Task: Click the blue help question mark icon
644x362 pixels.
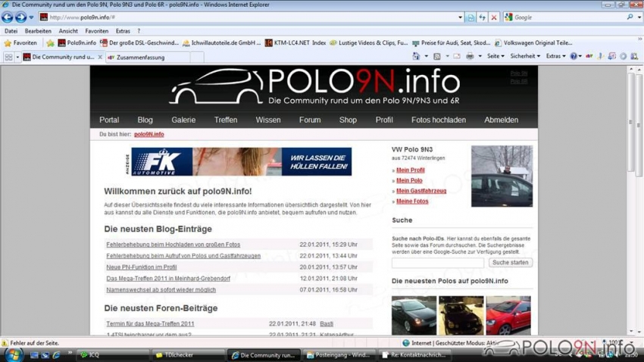Action: [x=574, y=56]
